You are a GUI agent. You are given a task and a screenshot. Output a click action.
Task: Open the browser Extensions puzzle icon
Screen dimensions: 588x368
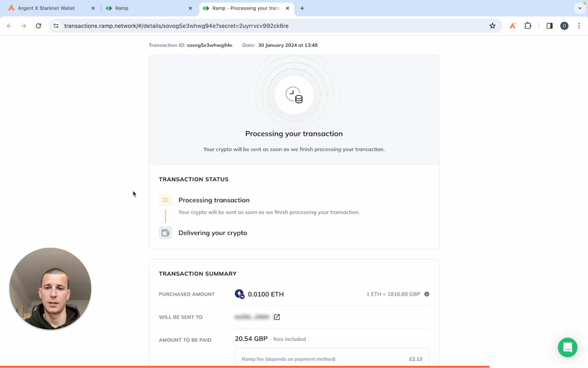tap(528, 26)
